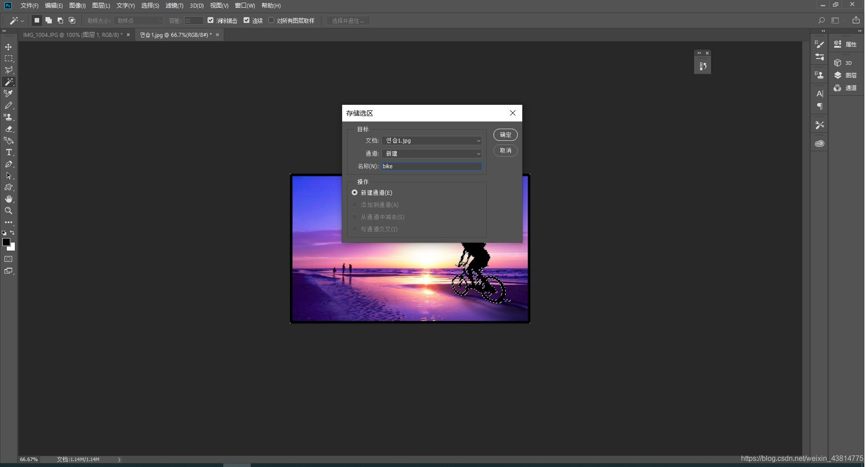Open the Paragraph panel icon

pos(819,106)
